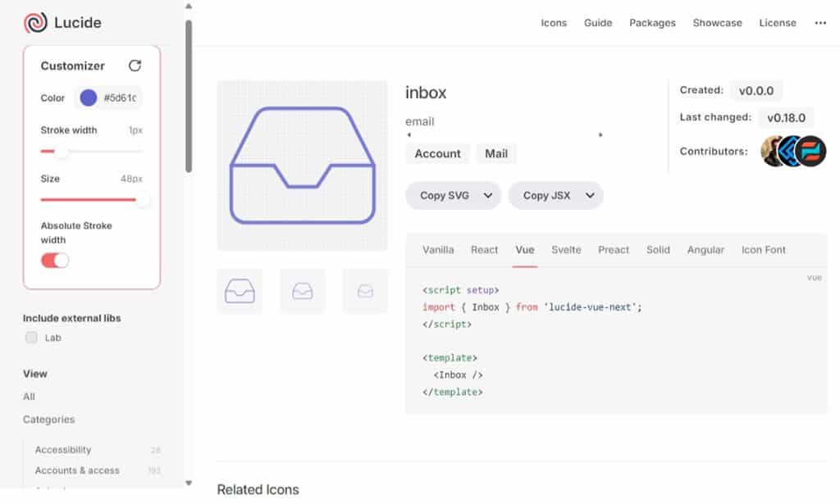Reset the customizer settings
The width and height of the screenshot is (840, 504).
click(135, 66)
